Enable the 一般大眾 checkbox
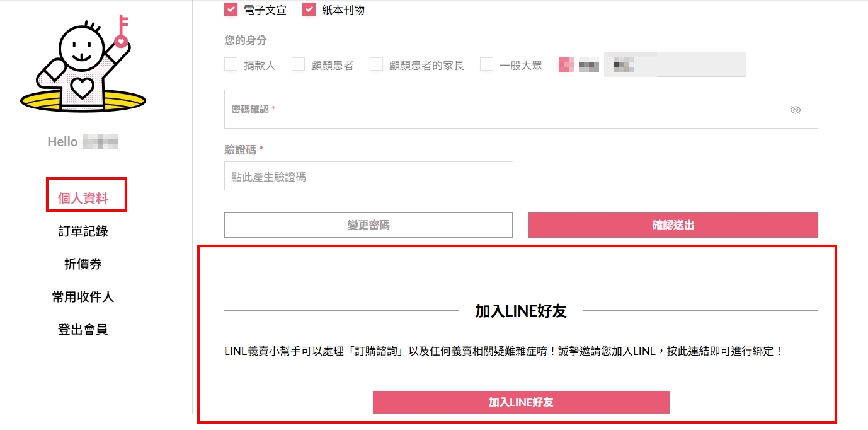The image size is (868, 430). 486,64
